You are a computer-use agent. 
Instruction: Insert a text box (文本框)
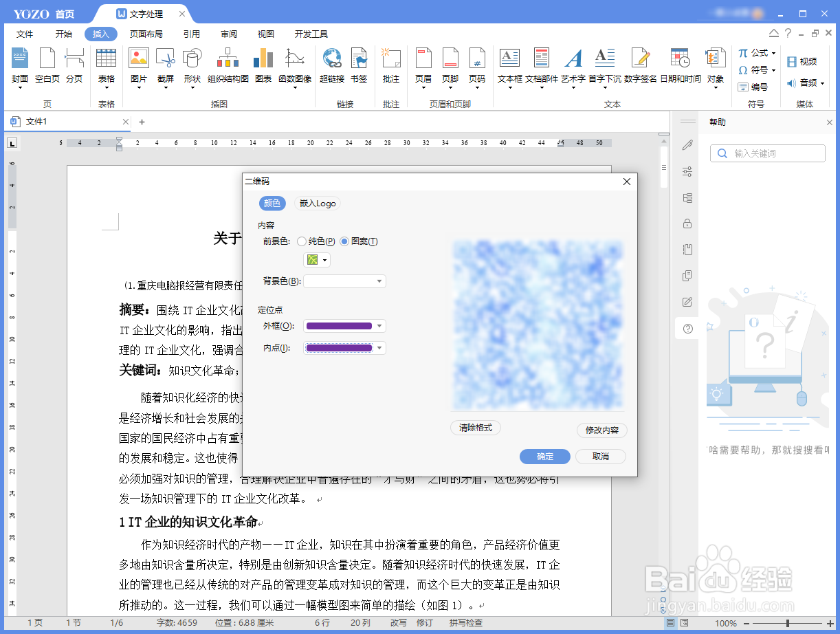[x=510, y=67]
